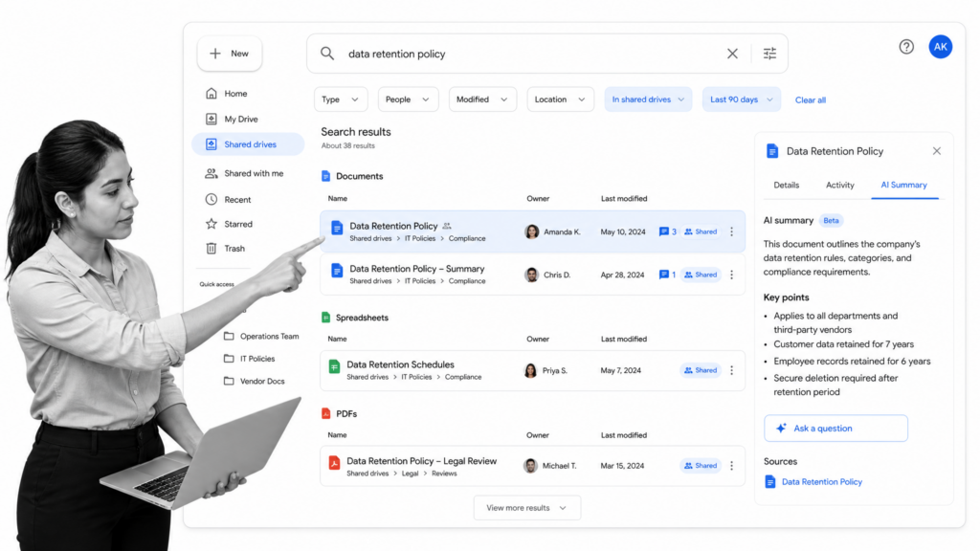Open the Last 90 days filter chip
Screen dimensions: 980x551
[x=742, y=99]
